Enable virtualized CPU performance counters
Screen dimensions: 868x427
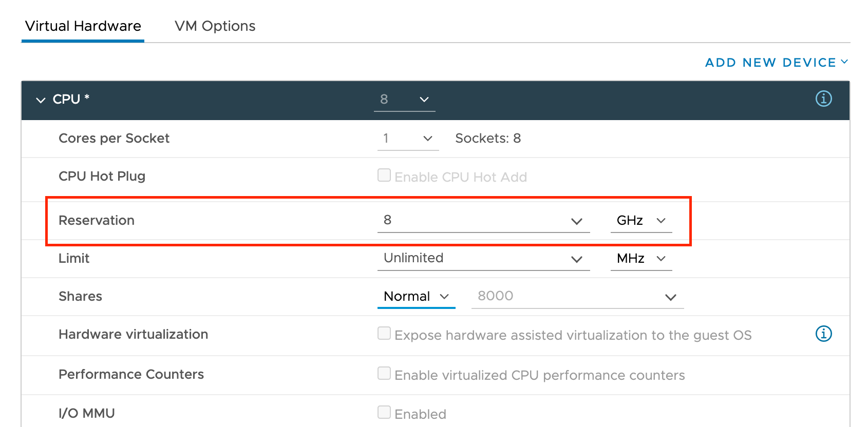pyautogui.click(x=384, y=374)
